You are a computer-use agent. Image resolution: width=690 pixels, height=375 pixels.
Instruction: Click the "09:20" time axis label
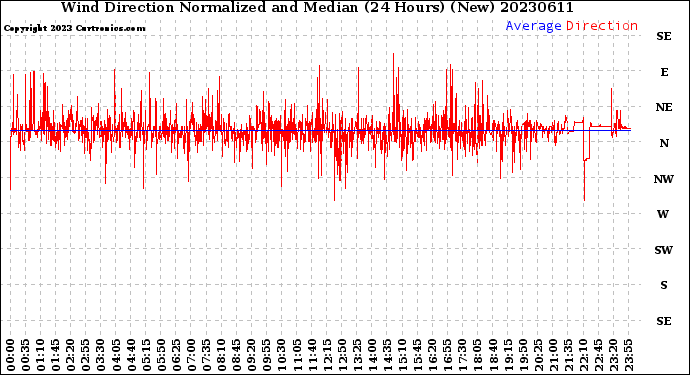pos(252,355)
